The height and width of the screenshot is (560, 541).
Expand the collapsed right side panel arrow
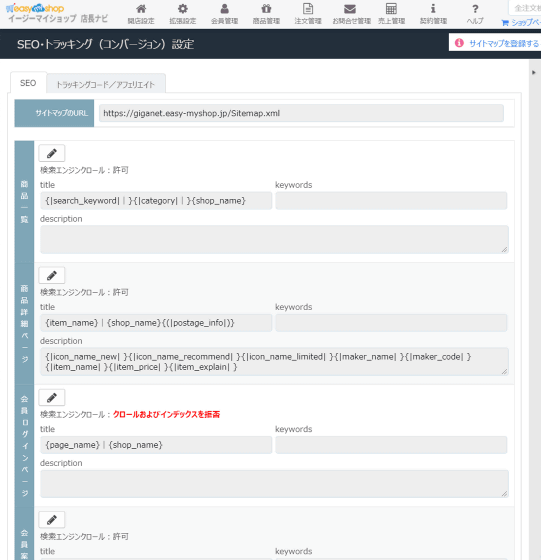point(534,72)
